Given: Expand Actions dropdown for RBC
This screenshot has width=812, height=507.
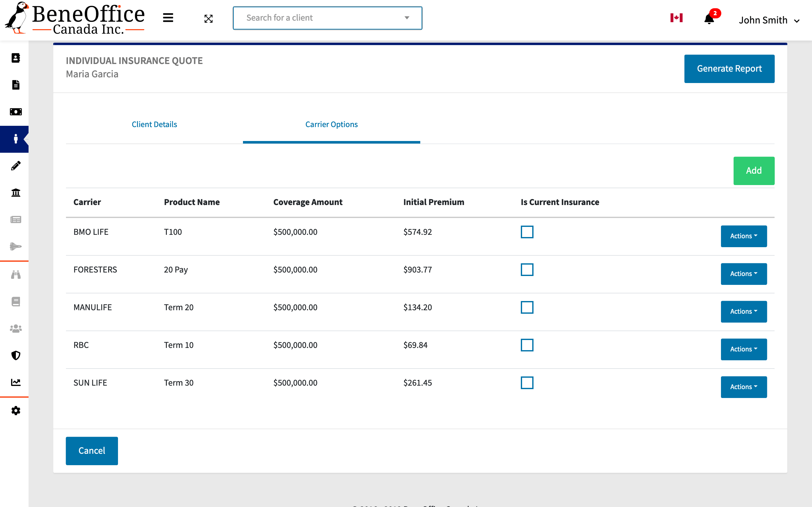Looking at the screenshot, I should coord(744,349).
